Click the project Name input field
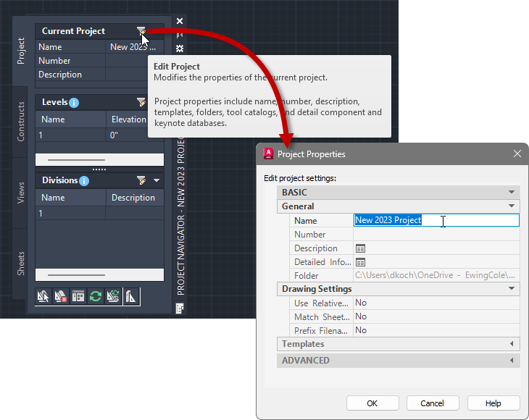529x420 pixels. click(x=436, y=220)
